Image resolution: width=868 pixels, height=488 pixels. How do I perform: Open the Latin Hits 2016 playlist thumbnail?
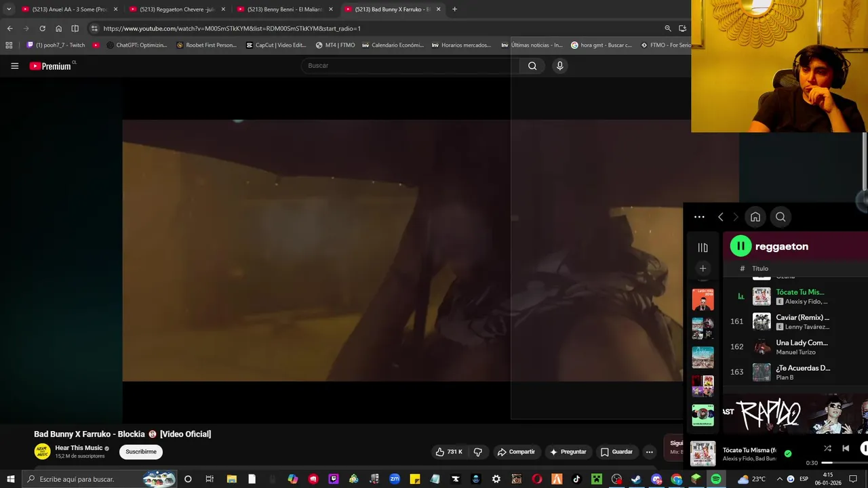pos(703,300)
